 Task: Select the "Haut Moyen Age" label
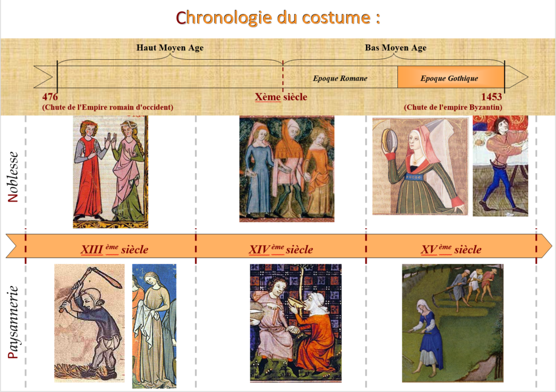click(170, 47)
